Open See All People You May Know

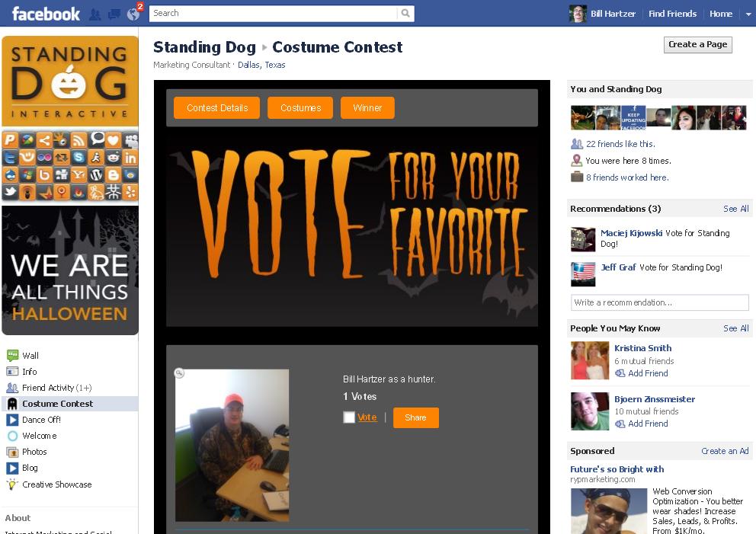click(x=735, y=328)
